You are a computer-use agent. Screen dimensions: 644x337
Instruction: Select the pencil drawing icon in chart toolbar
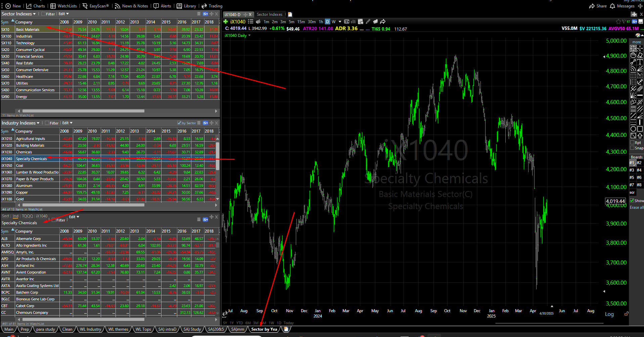click(368, 21)
